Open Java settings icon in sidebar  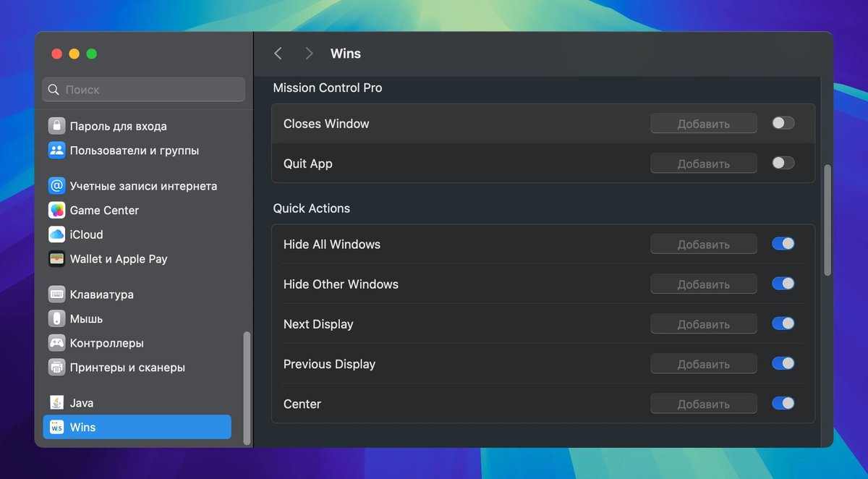coord(57,403)
